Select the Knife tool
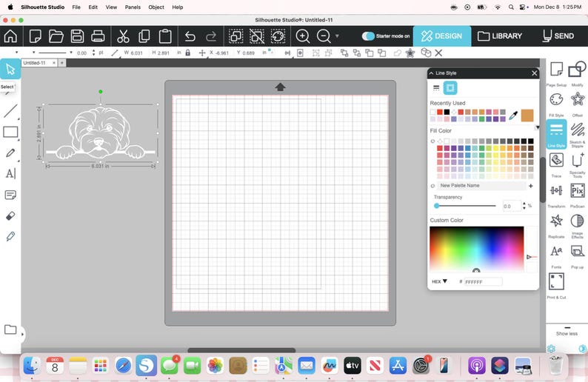Screen dimensions: 588x382 coord(10,236)
